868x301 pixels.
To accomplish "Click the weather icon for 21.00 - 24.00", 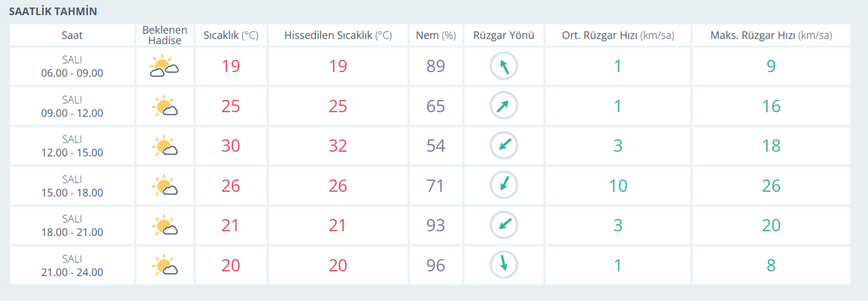I will pyautogui.click(x=165, y=265).
